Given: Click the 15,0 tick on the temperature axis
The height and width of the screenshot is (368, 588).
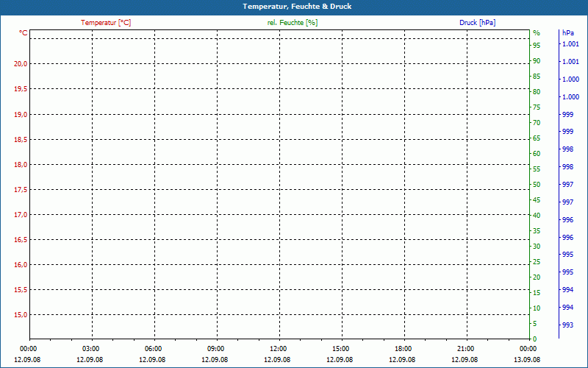Looking at the screenshot, I should pos(21,315).
